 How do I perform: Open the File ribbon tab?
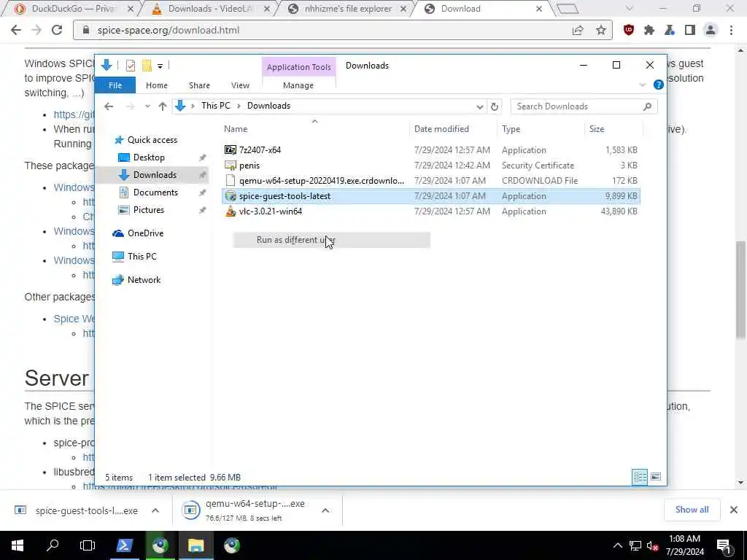[x=115, y=85]
